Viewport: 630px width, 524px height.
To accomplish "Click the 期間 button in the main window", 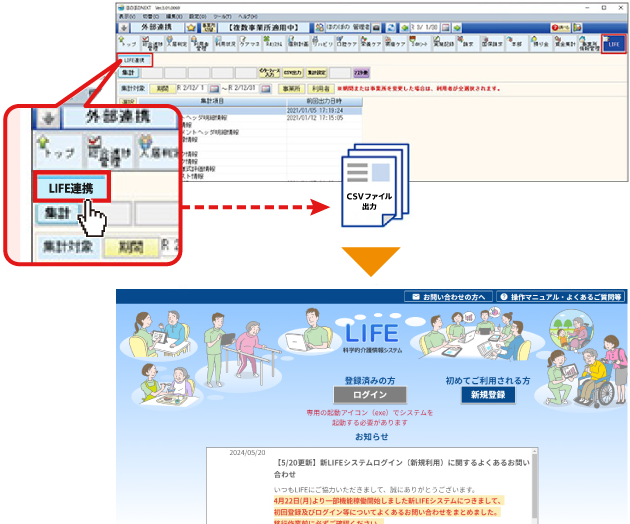I will coord(162,88).
